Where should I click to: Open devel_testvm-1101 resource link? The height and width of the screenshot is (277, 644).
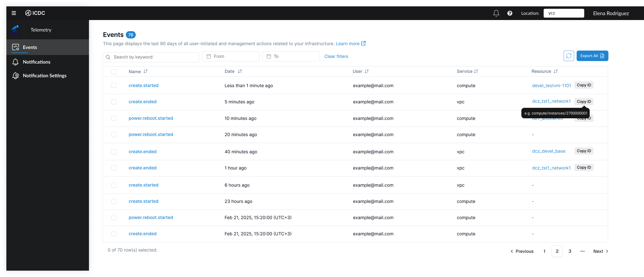551,86
